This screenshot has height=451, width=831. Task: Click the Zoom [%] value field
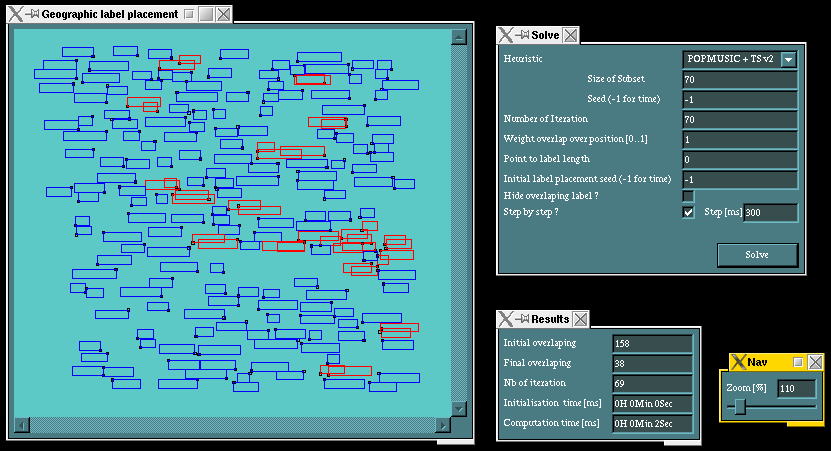point(797,388)
